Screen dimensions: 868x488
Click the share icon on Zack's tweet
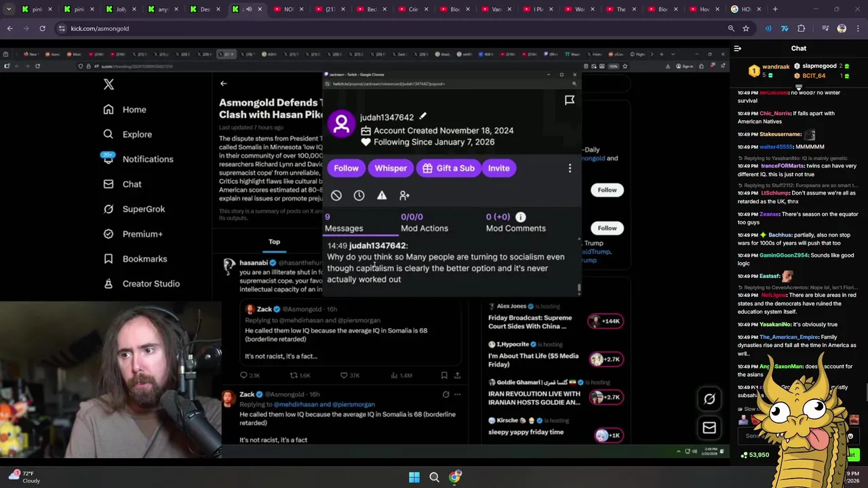click(458, 375)
